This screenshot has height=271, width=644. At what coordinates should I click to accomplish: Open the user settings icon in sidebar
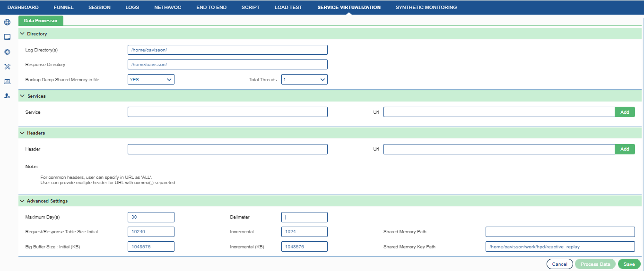point(7,96)
